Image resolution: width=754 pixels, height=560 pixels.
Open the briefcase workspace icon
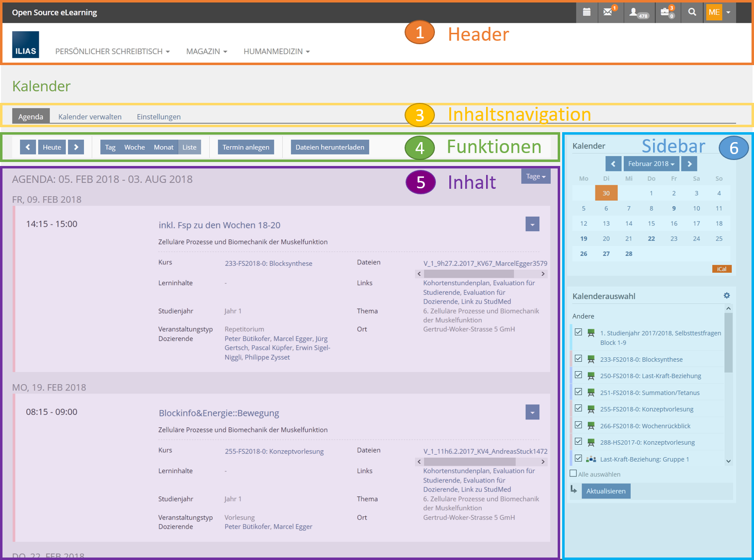click(x=665, y=12)
